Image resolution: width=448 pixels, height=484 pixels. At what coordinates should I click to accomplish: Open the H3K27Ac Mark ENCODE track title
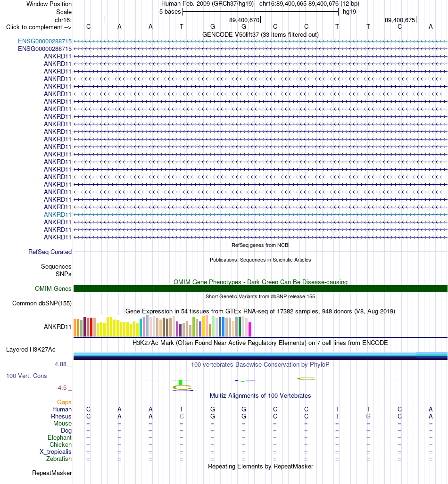click(x=260, y=343)
